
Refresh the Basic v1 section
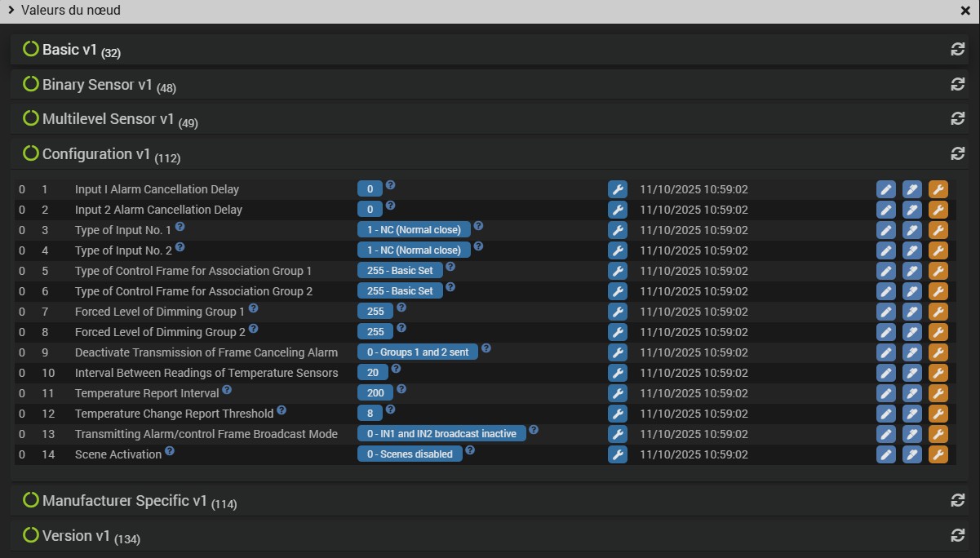point(958,49)
